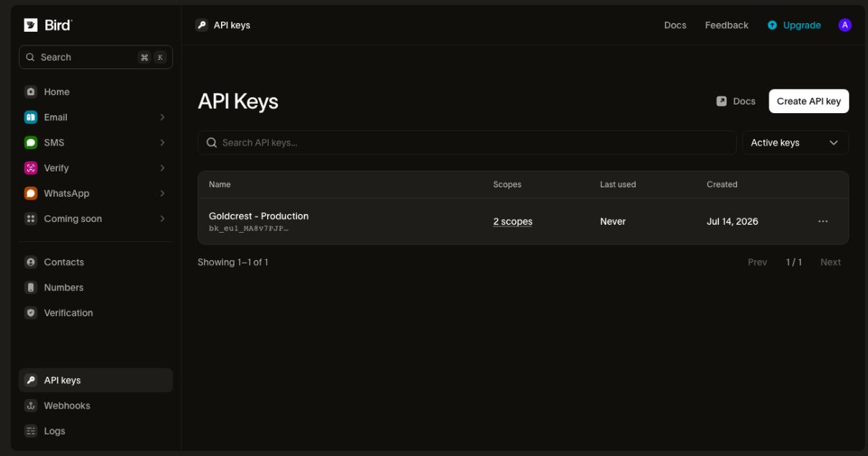Expand the SMS section chevron
Image resolution: width=868 pixels, height=456 pixels.
pos(163,143)
